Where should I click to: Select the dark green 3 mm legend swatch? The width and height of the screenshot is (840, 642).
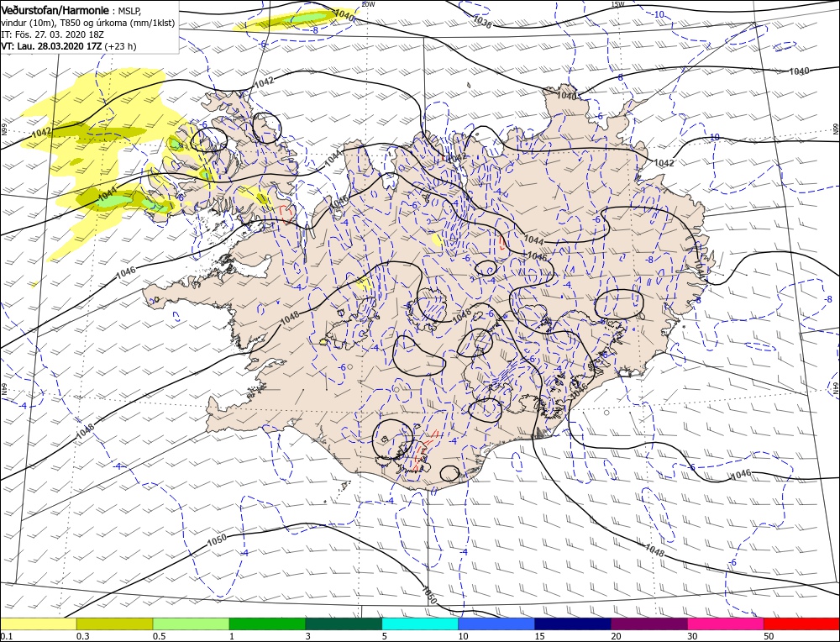click(x=344, y=624)
